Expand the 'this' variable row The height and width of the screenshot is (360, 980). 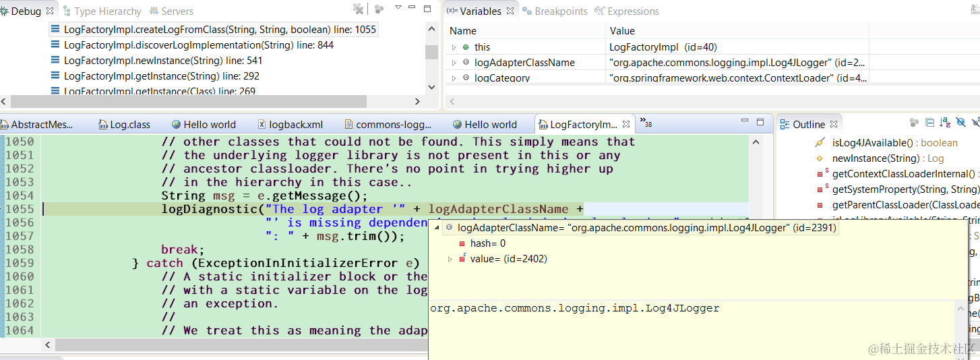(454, 47)
